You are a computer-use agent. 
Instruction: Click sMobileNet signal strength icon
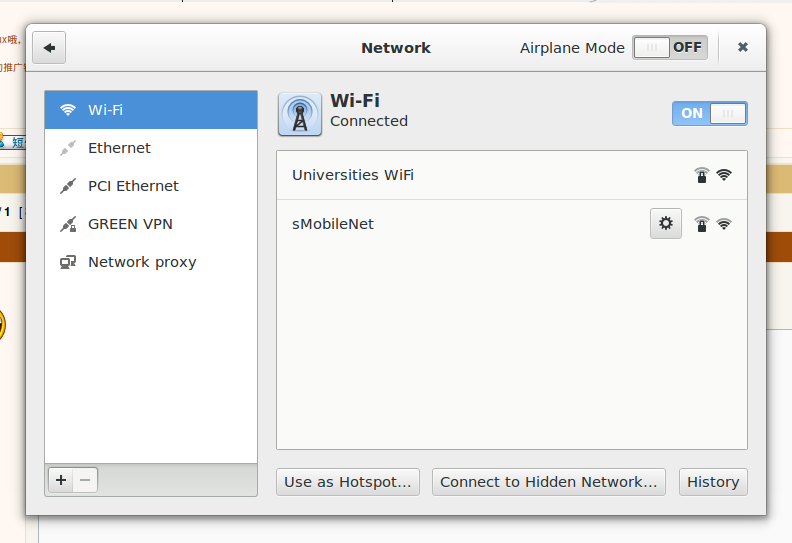pyautogui.click(x=724, y=224)
